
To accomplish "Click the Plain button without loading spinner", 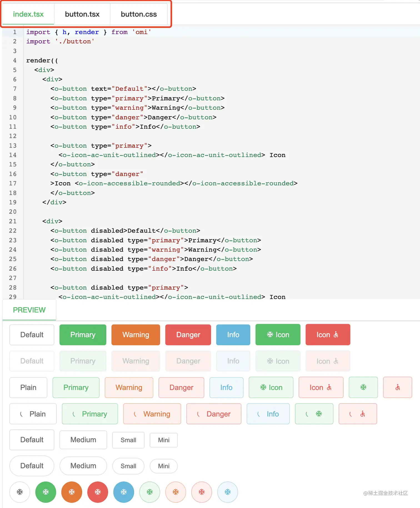I will [x=28, y=387].
